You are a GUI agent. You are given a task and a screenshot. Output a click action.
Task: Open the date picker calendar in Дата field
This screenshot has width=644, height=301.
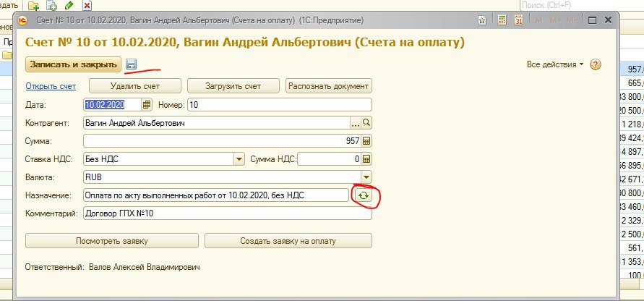click(x=147, y=105)
